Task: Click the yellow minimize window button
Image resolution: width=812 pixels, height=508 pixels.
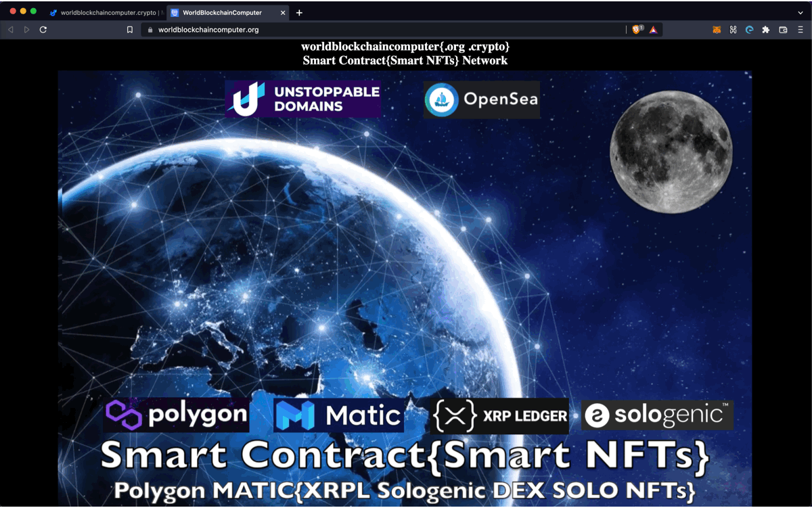Action: [23, 11]
